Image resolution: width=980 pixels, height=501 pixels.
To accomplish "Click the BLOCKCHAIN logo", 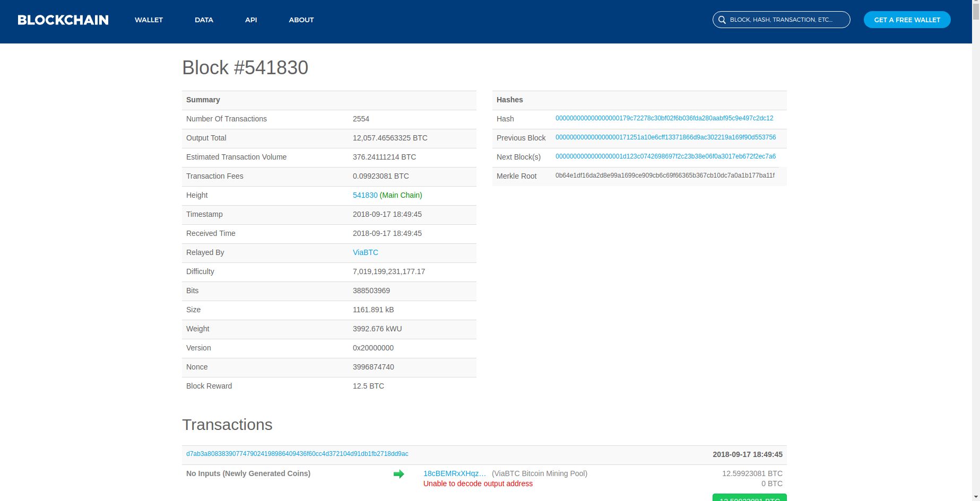I will (x=62, y=20).
